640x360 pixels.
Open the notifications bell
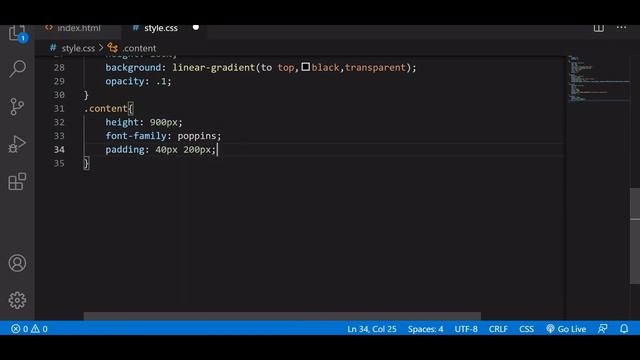(x=624, y=329)
